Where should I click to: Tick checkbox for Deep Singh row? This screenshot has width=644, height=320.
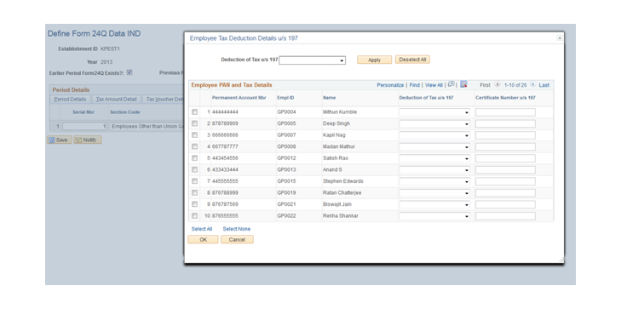point(195,123)
